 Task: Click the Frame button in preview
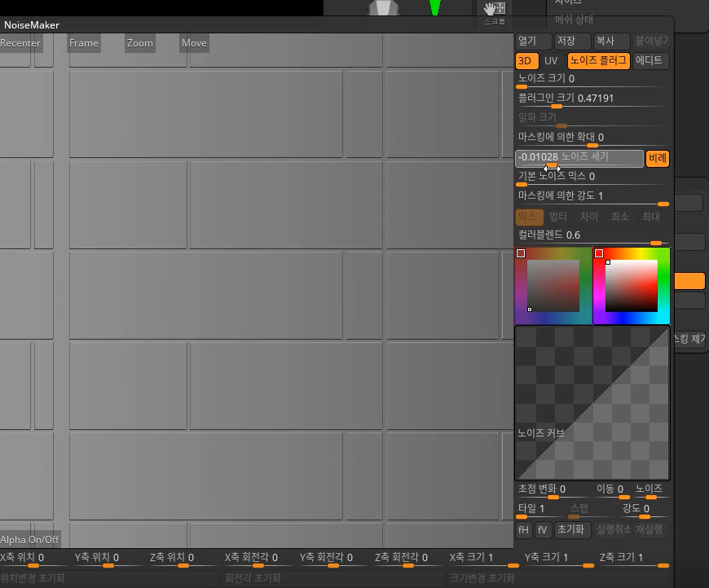coord(84,43)
